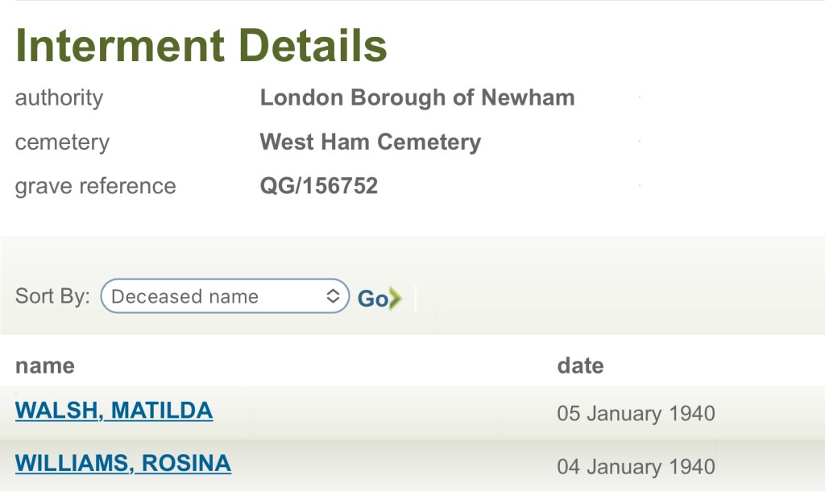Image resolution: width=825 pixels, height=504 pixels.
Task: Open the WALSH, MATILDA record link
Action: click(x=114, y=411)
